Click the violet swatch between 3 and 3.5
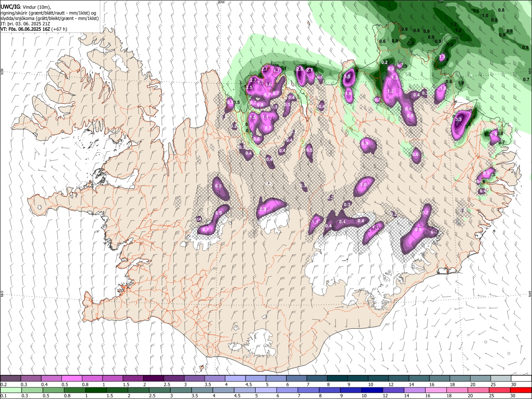This screenshot has height=399, width=532. pos(194,379)
